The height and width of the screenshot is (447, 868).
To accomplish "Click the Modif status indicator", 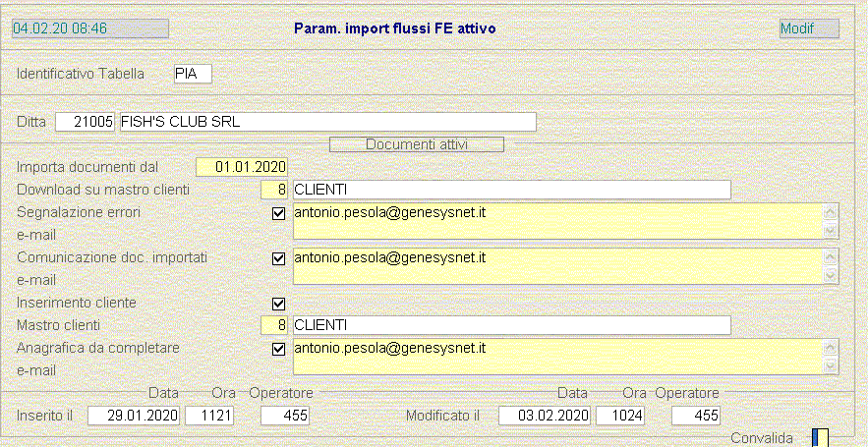I will point(808,28).
